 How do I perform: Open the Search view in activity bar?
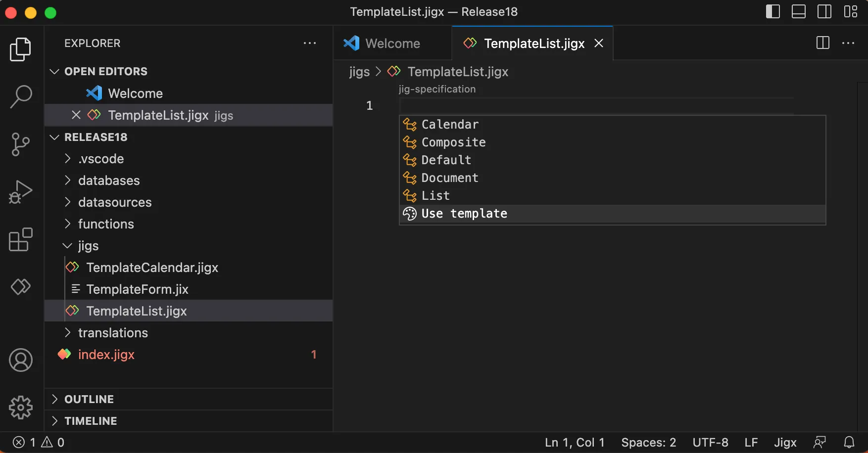coord(21,96)
